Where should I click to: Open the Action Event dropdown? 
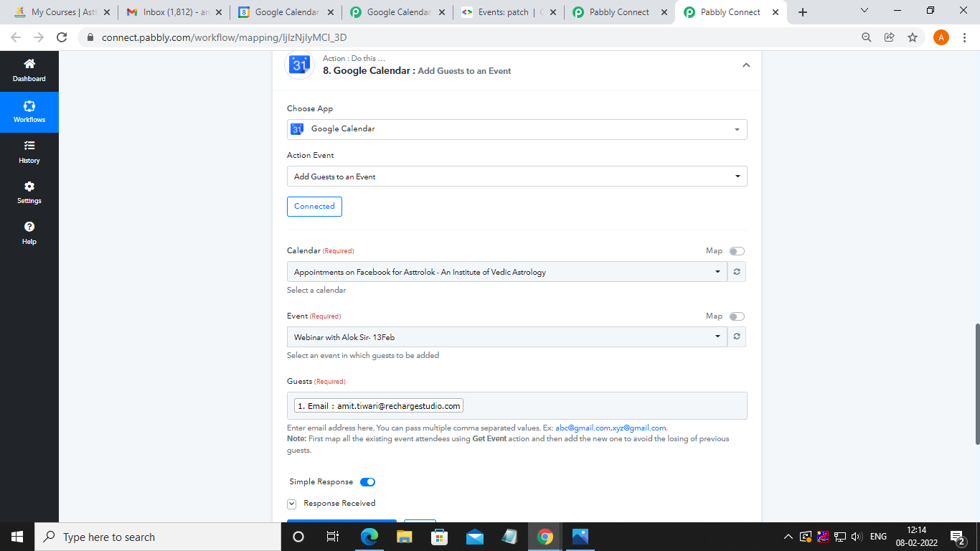tap(517, 176)
